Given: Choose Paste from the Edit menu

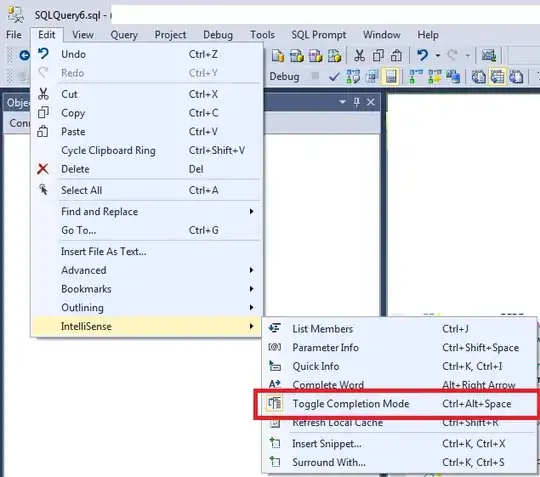Looking at the screenshot, I should coord(147,132).
